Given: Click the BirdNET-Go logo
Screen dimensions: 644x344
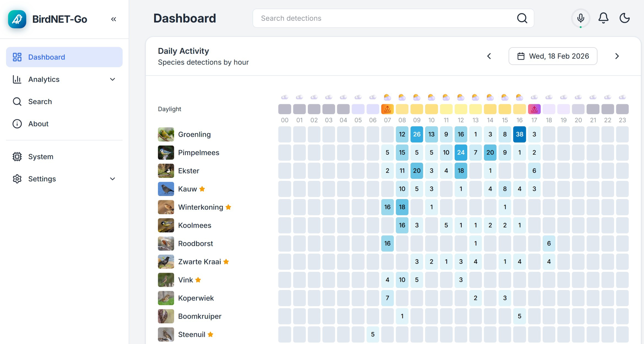Looking at the screenshot, I should pyautogui.click(x=17, y=19).
